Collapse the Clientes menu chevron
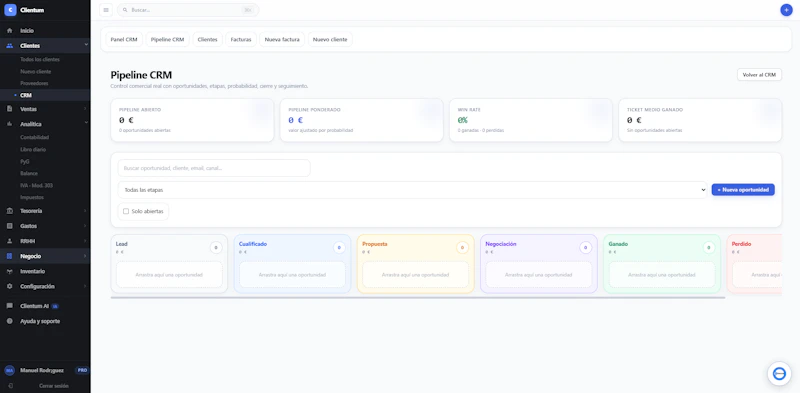This screenshot has height=393, width=800. click(86, 45)
